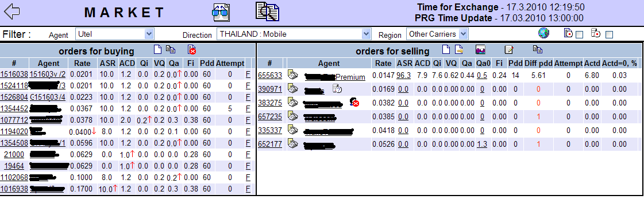Delete buying orders with red X document icon
This screenshot has height=207, width=644.
click(x=192, y=49)
